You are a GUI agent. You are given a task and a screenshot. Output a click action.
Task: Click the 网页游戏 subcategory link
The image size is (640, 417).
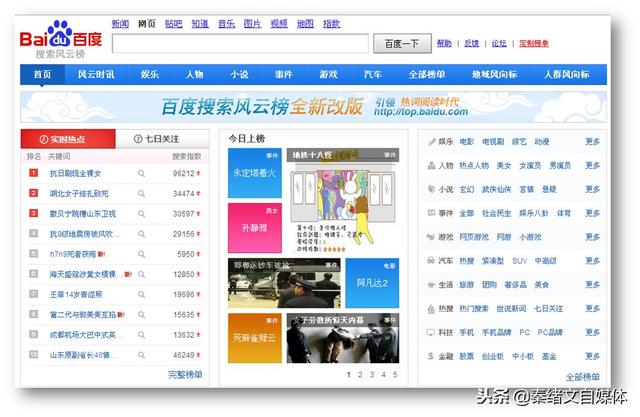(474, 237)
